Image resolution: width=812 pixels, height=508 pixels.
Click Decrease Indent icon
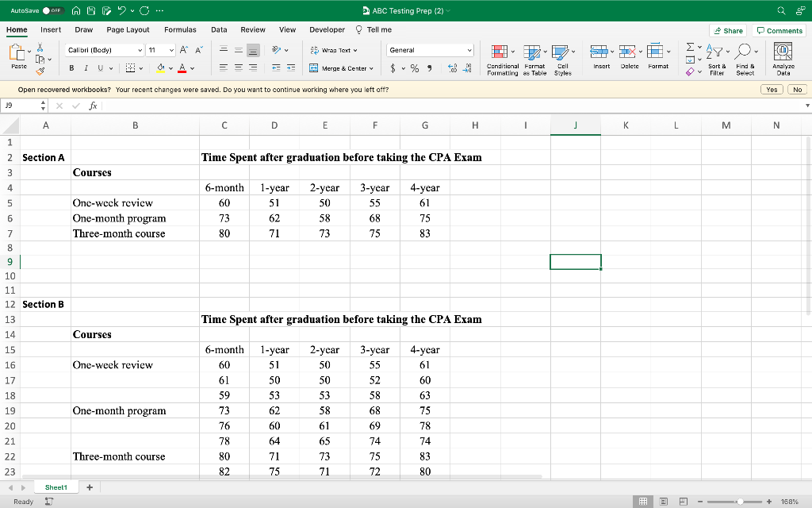(276, 68)
